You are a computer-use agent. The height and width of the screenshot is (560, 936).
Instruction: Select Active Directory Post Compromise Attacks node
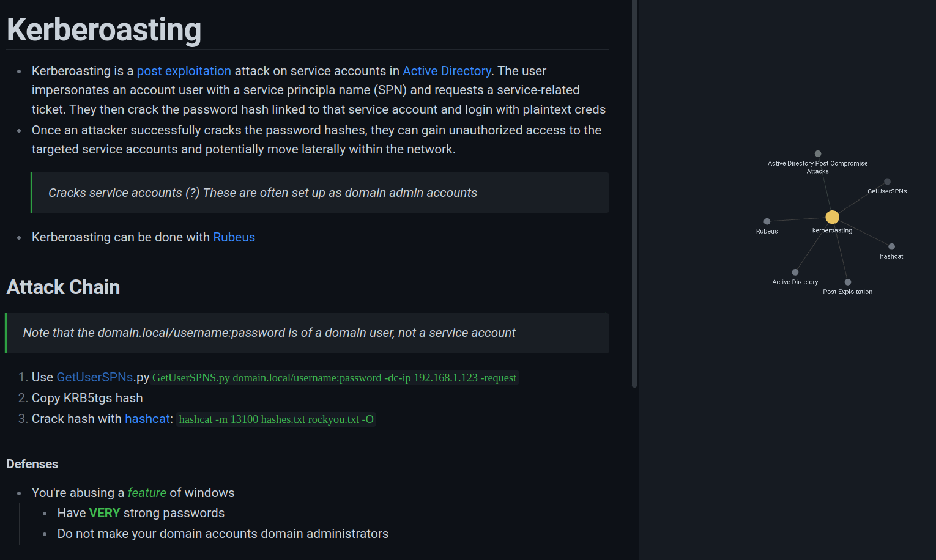click(818, 153)
